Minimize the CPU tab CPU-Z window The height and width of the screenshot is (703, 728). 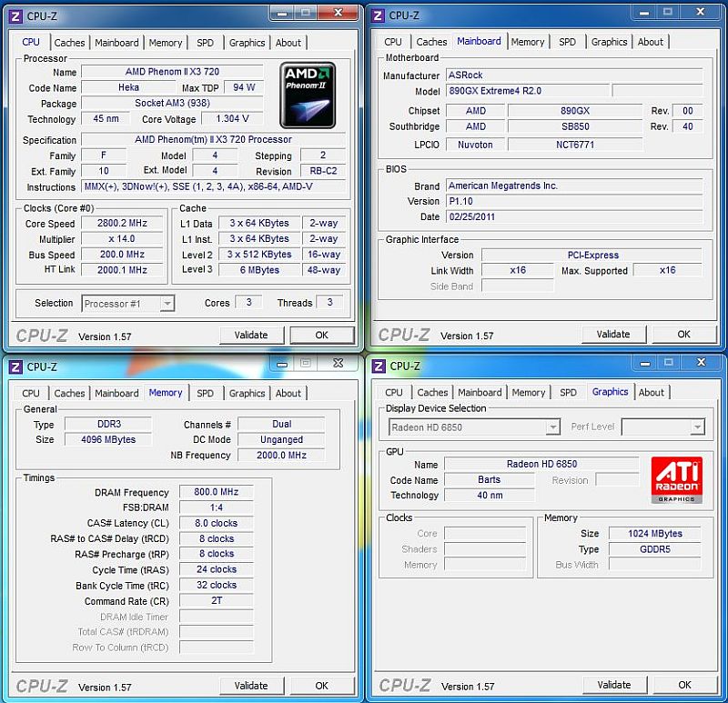281,13
